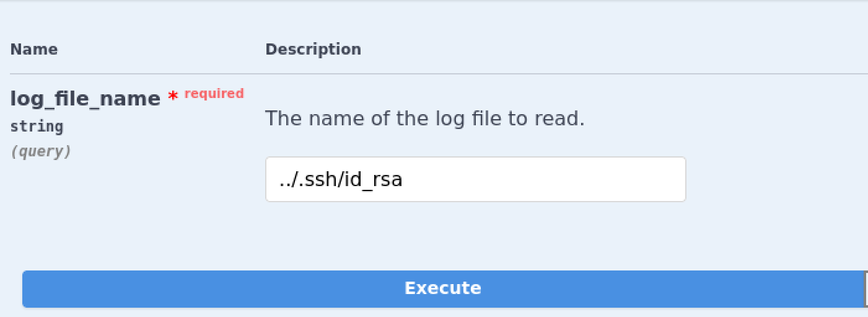Click the "Name" column header
The image size is (868, 317).
34,50
